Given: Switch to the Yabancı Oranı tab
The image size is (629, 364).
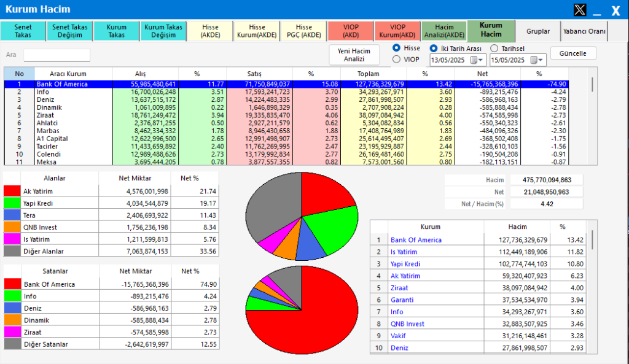Looking at the screenshot, I should click(585, 31).
